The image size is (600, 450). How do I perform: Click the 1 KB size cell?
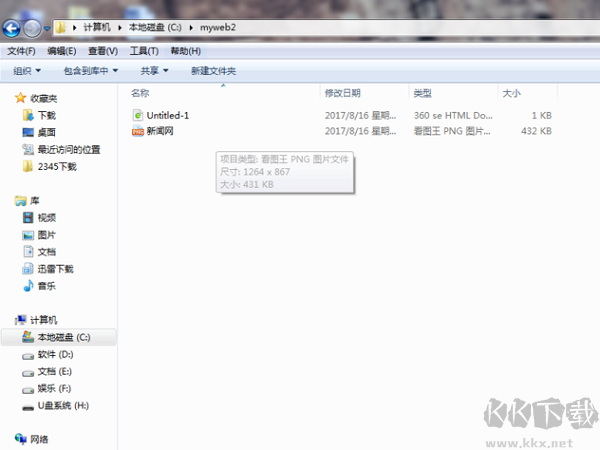click(541, 115)
